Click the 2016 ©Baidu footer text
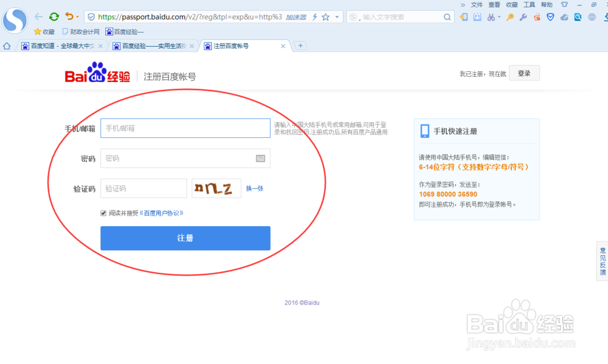The width and height of the screenshot is (608, 364). pos(302,303)
